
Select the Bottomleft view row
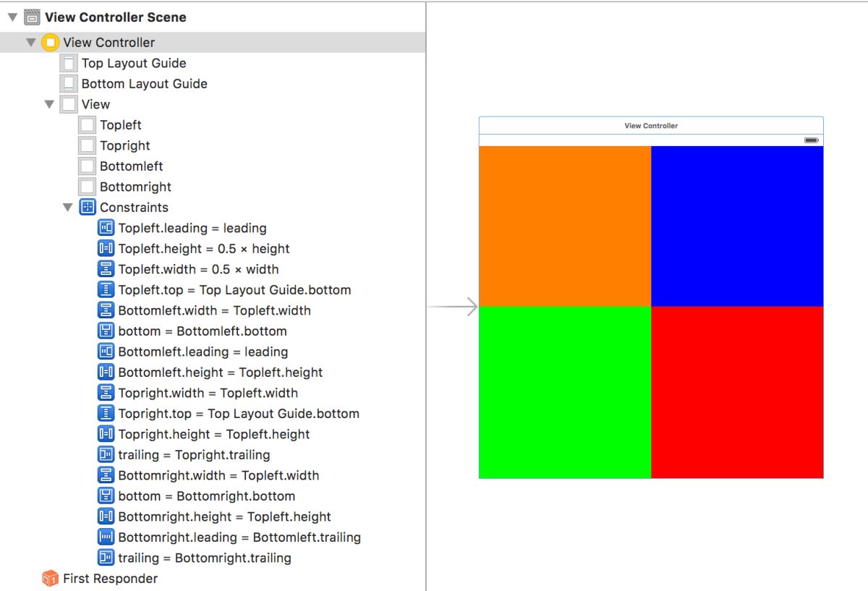click(213, 166)
